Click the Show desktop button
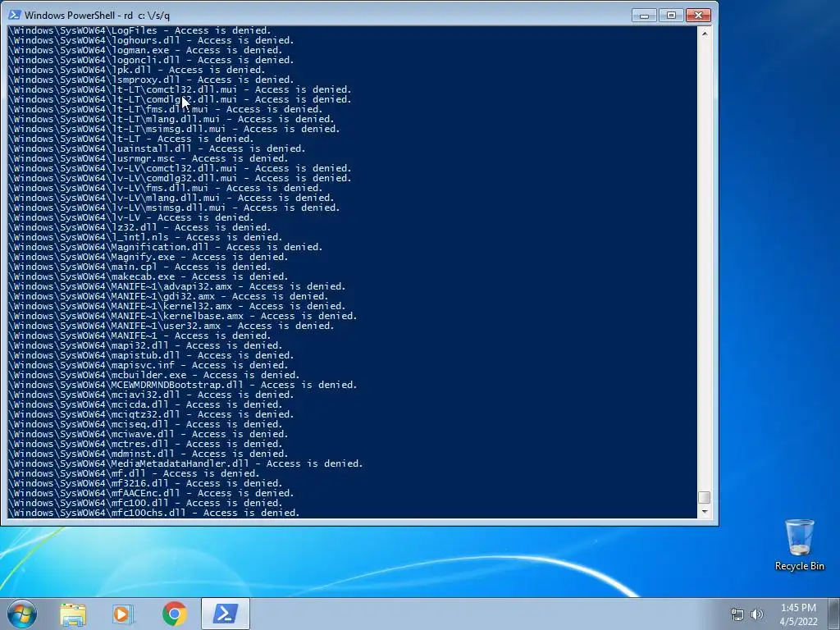Screen dimensions: 840x630 (x=834, y=614)
